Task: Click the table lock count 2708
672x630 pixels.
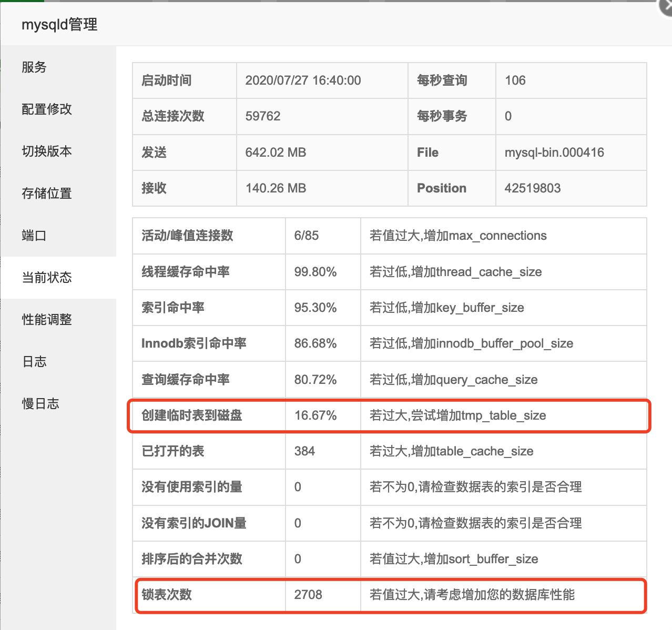Action: (x=308, y=595)
